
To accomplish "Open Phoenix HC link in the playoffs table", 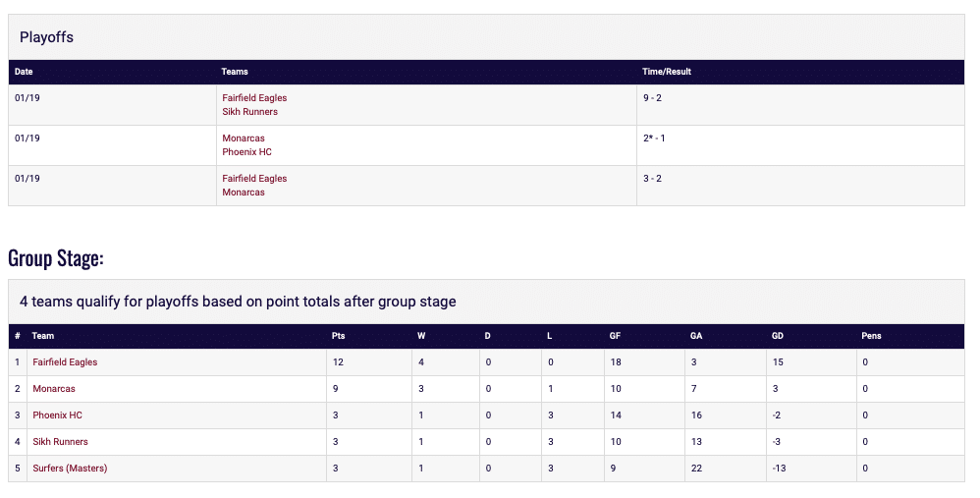I will (x=246, y=152).
